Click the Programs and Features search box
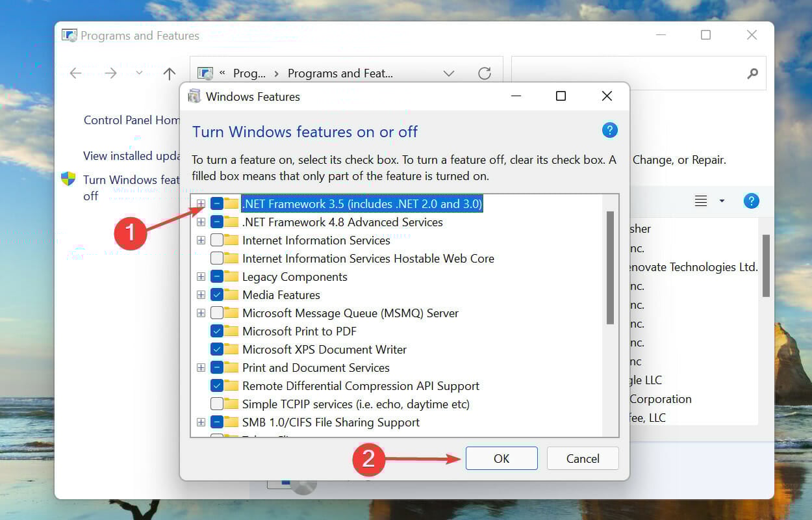The height and width of the screenshot is (520, 812). coord(639,73)
